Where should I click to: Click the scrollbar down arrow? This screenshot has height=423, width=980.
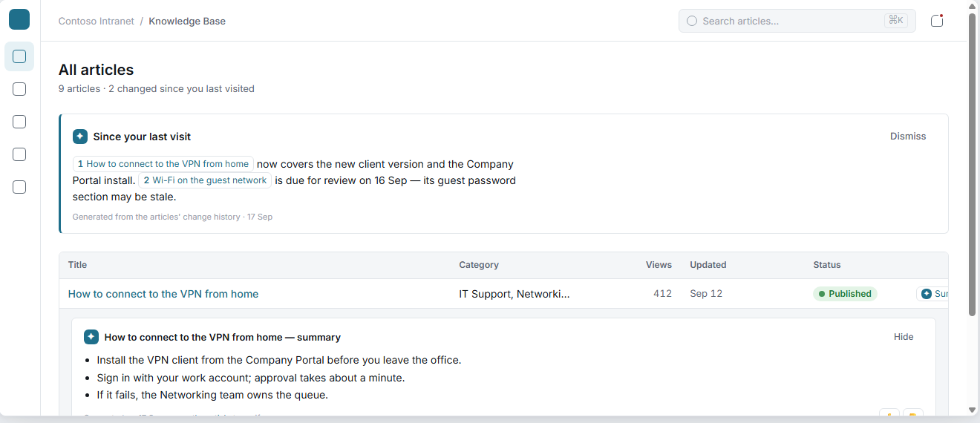pyautogui.click(x=973, y=410)
